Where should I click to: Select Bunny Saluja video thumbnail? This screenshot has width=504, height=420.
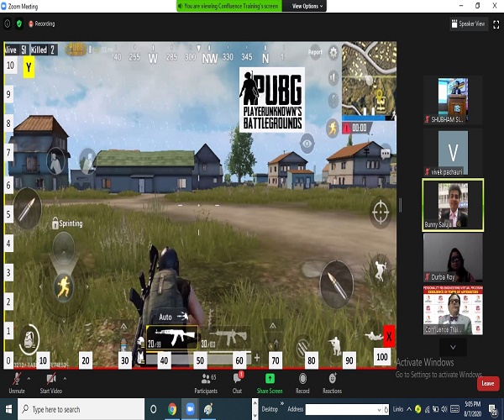click(x=453, y=205)
